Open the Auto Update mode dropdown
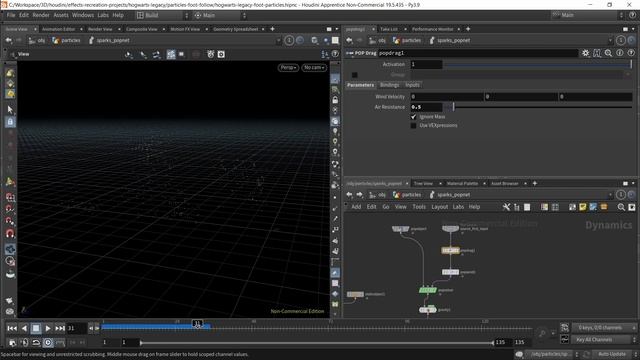640x360 pixels. coord(615,354)
